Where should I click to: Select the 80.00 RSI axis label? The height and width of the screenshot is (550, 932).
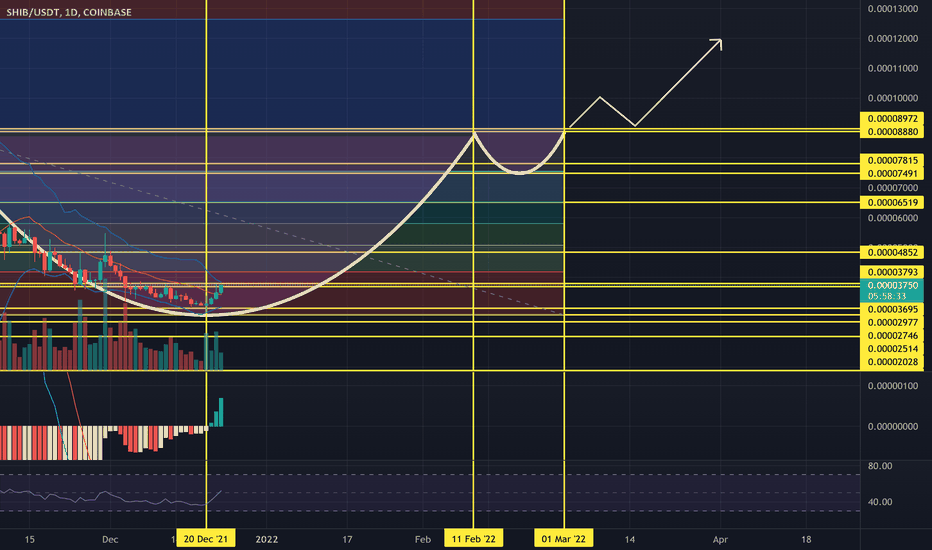coord(880,466)
